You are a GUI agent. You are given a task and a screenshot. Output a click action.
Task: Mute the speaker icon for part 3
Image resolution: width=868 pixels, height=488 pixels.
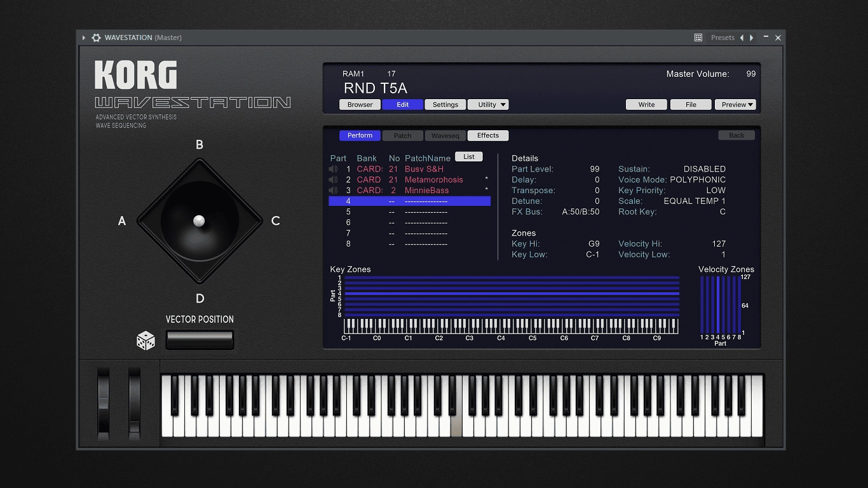click(333, 191)
